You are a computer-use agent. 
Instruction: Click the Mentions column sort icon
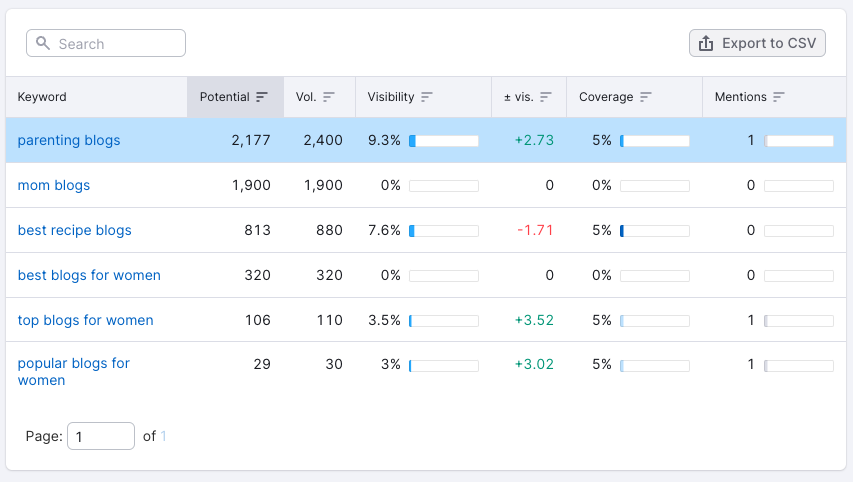779,97
